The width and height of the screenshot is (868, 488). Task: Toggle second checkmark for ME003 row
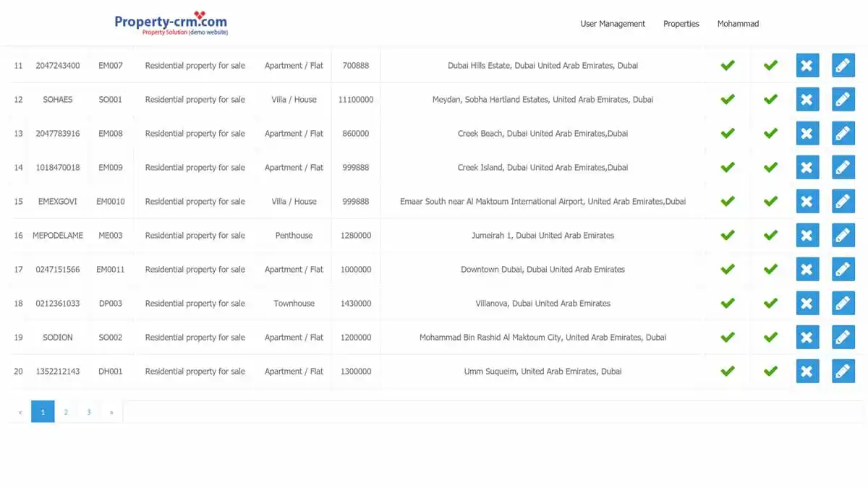click(770, 236)
